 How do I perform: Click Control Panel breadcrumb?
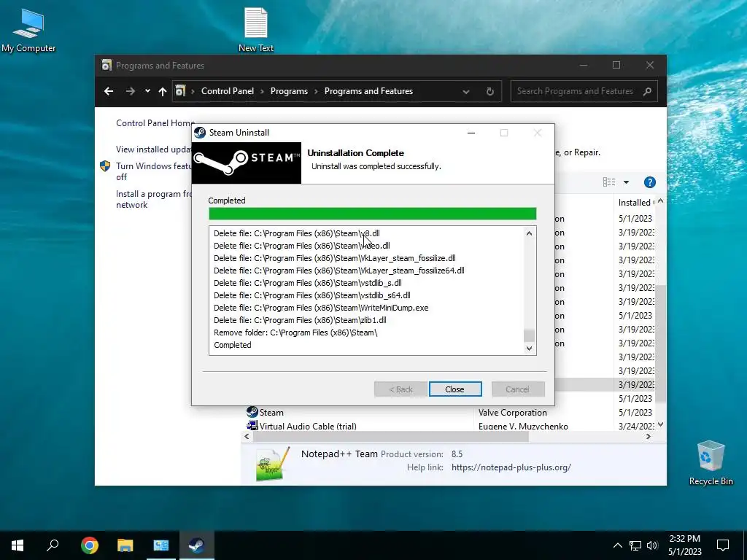coord(228,91)
